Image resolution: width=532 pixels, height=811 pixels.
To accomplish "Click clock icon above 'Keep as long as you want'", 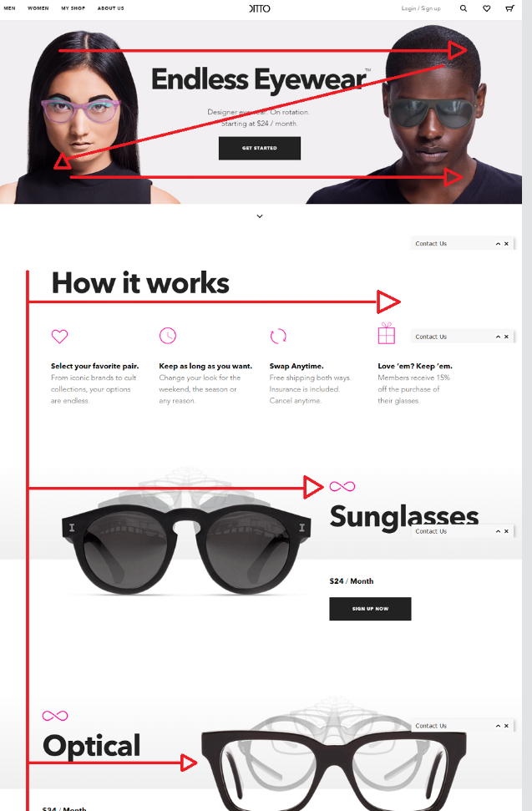I will click(x=168, y=336).
